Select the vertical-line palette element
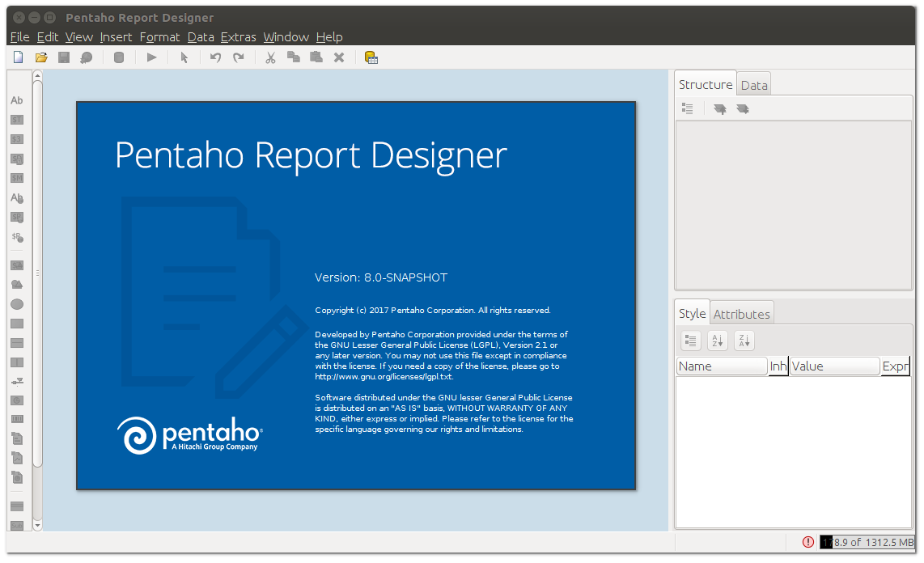Viewport: 924px width, 563px height. pos(17,362)
